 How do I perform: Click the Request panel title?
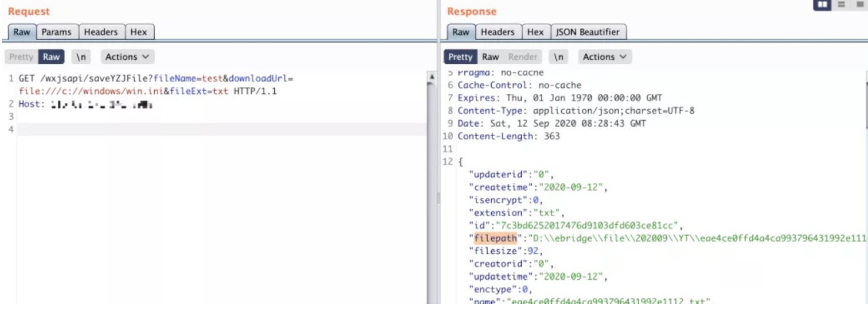tap(29, 11)
